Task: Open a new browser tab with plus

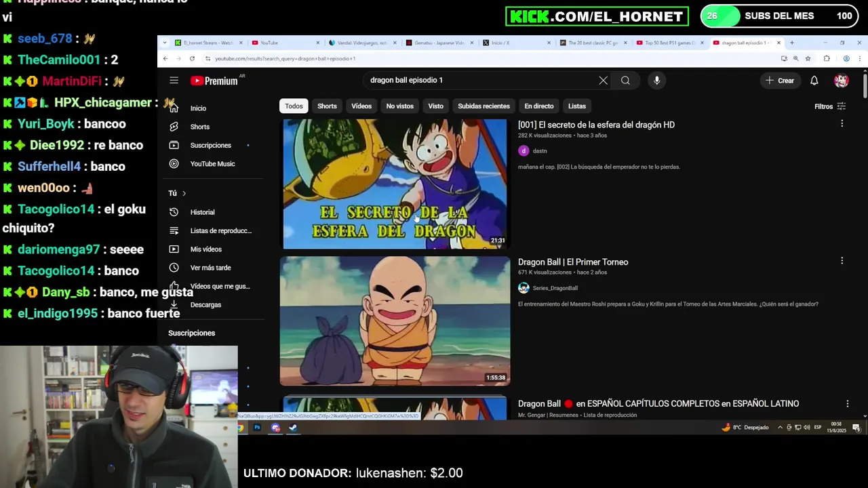Action: [791, 43]
